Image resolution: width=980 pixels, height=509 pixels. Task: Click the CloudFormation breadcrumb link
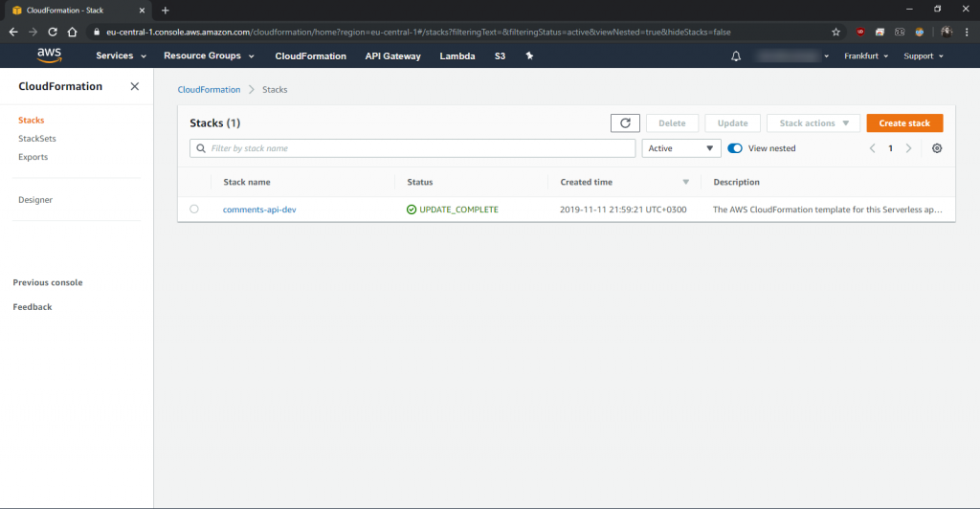209,89
